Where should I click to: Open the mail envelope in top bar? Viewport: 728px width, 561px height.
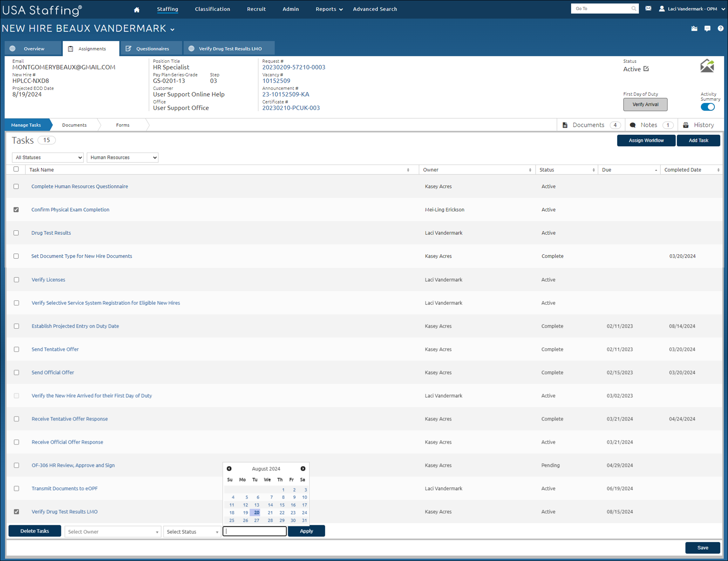tap(648, 9)
